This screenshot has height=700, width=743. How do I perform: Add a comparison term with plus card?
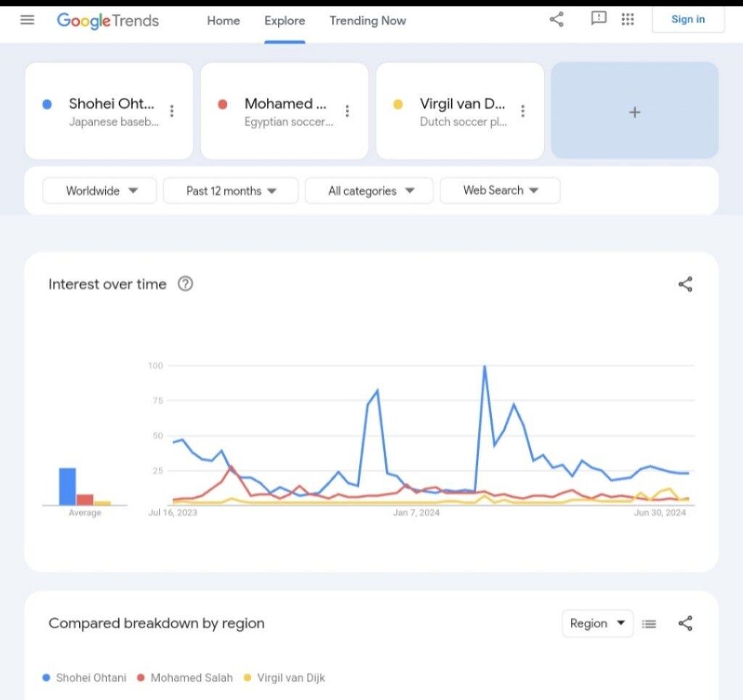[635, 112]
